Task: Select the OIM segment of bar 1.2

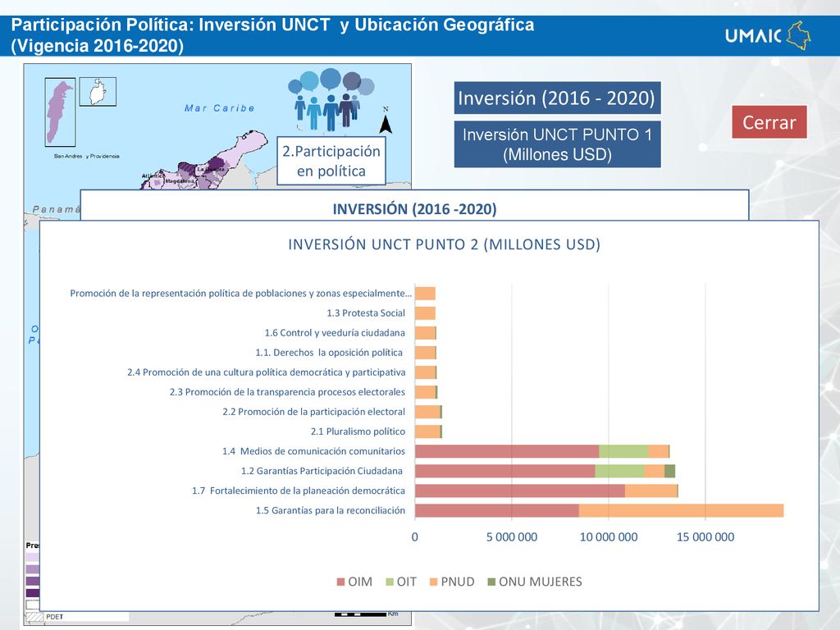Action: (x=504, y=471)
